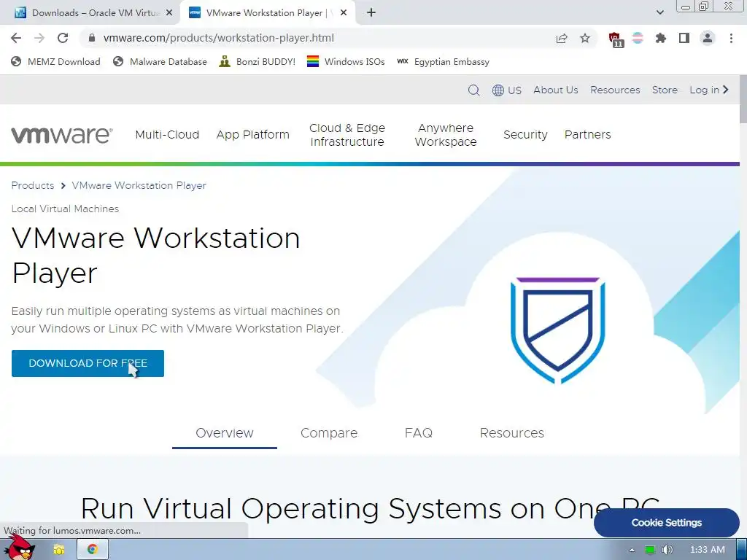Click the Products breadcrumb link

click(x=32, y=186)
